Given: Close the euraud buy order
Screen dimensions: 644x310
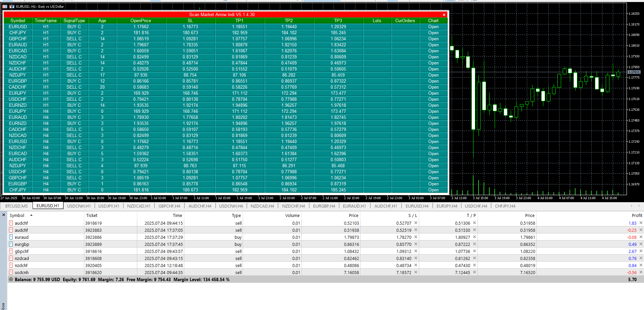Looking at the screenshot, I should pyautogui.click(x=641, y=237).
